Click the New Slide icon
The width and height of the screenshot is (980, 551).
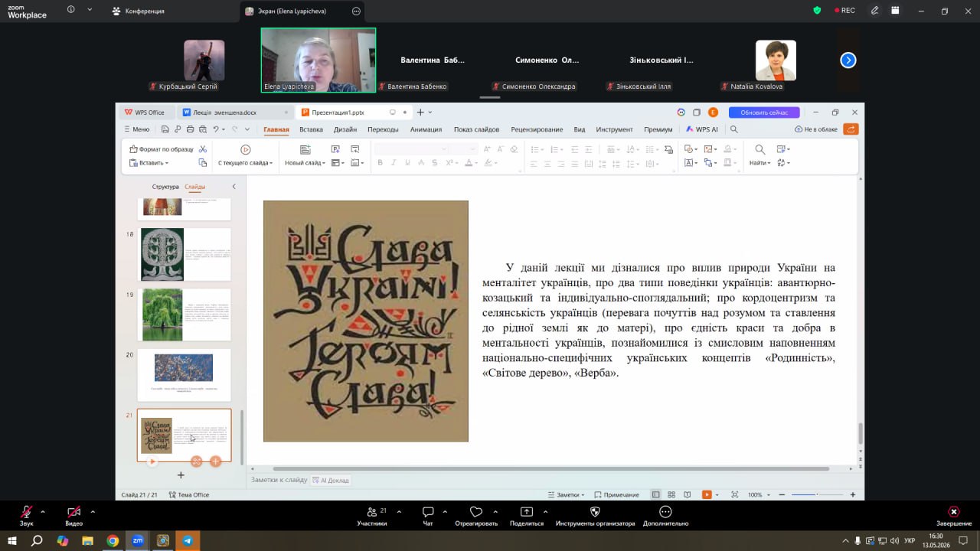(x=305, y=149)
